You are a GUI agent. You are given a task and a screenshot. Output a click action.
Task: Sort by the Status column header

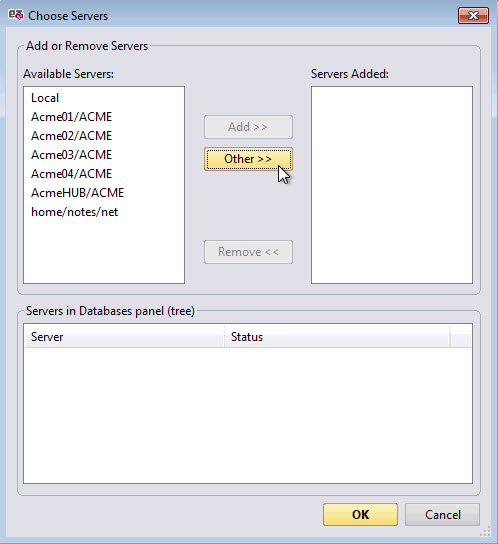tap(337, 337)
